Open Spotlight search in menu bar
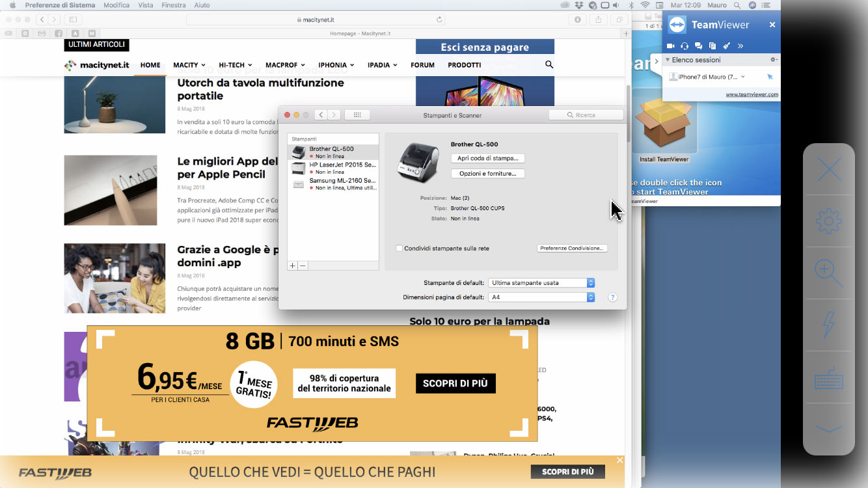The height and width of the screenshot is (488, 868). [739, 5]
